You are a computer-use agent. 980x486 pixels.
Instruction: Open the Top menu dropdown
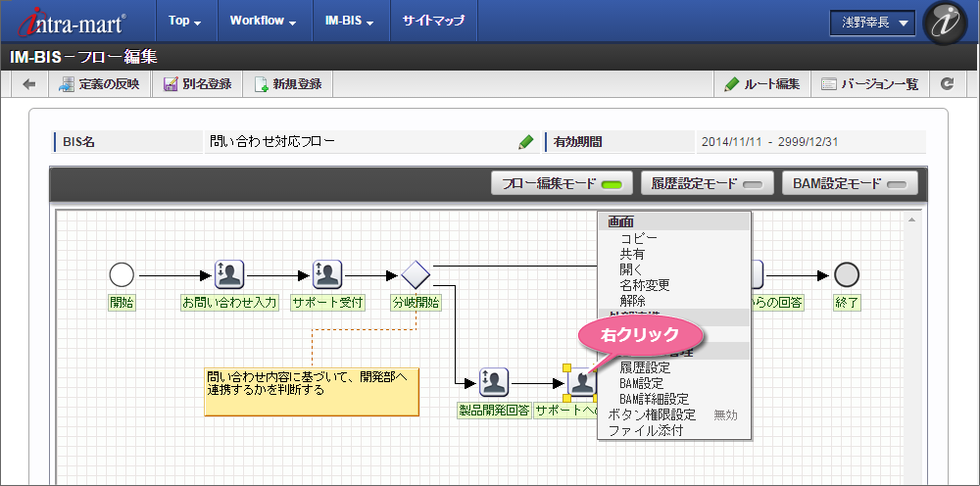184,21
